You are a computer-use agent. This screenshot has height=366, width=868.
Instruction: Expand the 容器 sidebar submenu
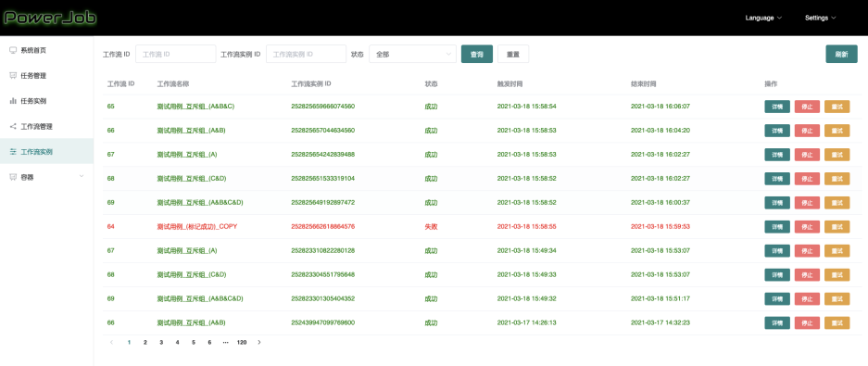click(x=46, y=177)
